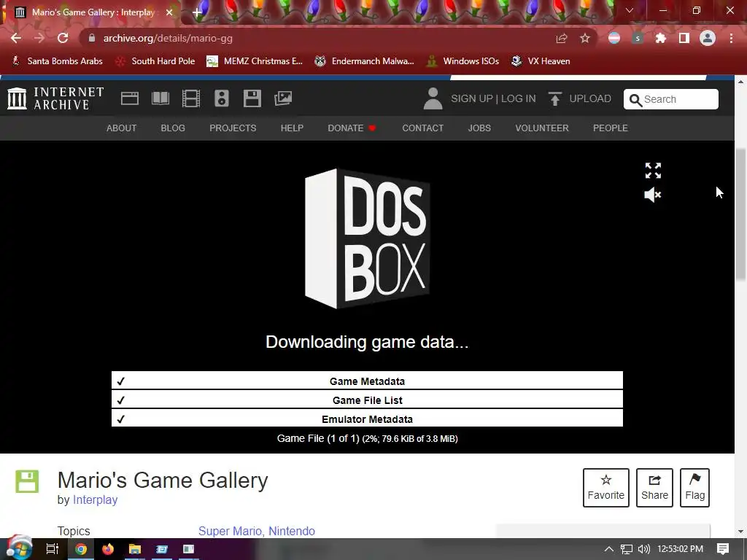Open South Hard Pole bookmark
747x560 pixels.
click(156, 61)
